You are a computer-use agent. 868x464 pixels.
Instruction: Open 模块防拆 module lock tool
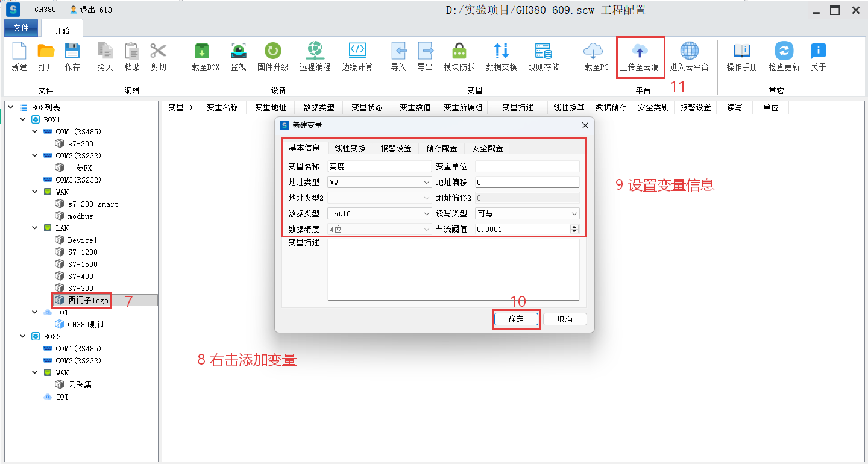click(x=459, y=51)
